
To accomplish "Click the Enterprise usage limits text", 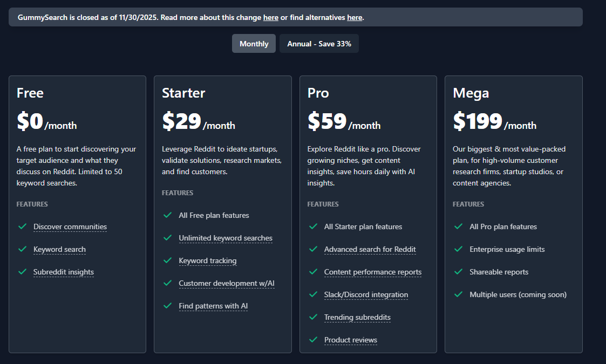I will tap(507, 250).
